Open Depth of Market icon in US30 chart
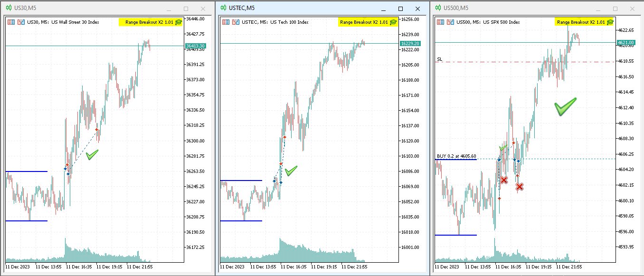The height and width of the screenshot is (276, 644). (x=11, y=22)
